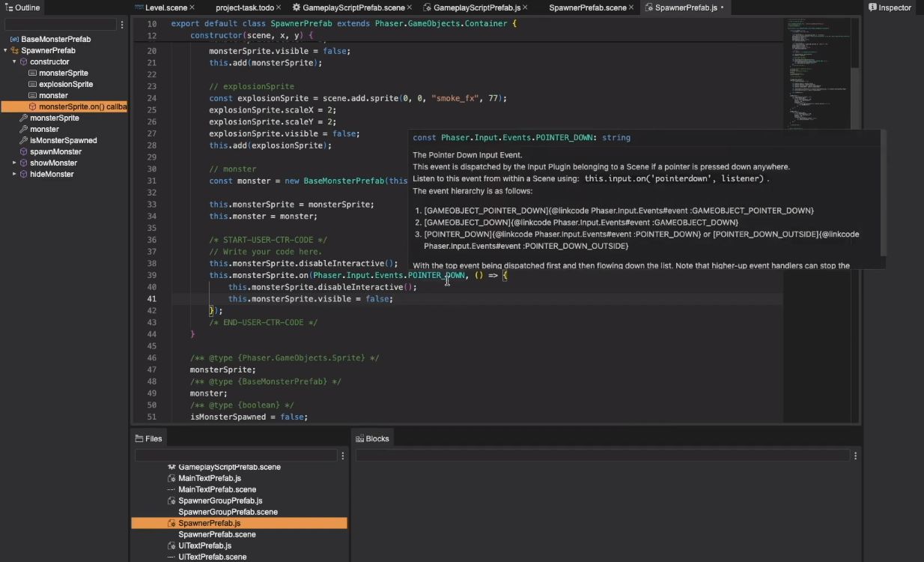Image resolution: width=924 pixels, height=562 pixels.
Task: Select the BaseMonsterPrefab icon in Outline
Action: [14, 39]
